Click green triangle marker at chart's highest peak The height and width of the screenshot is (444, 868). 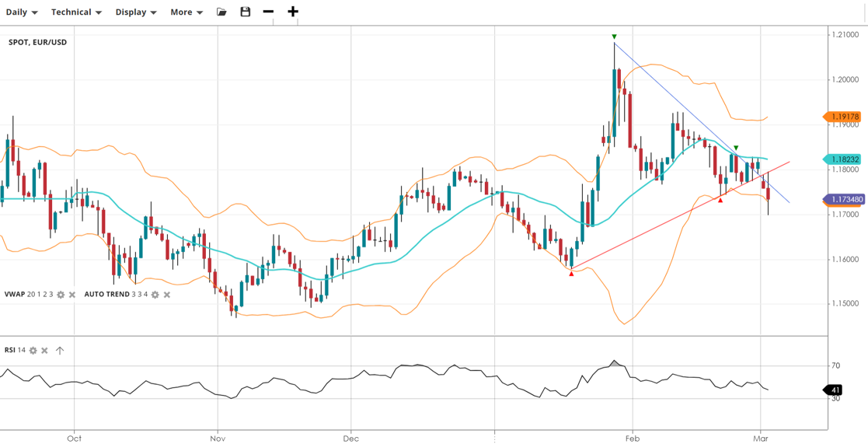[614, 37]
